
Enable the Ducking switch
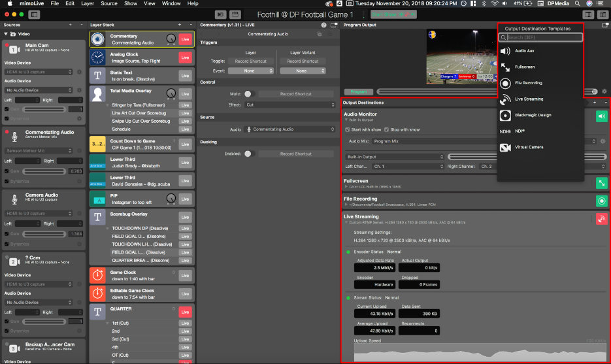(248, 154)
